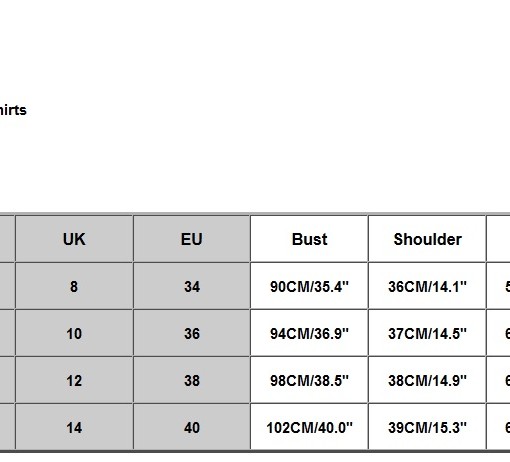Click the 98CM/38.5" bust cell

point(309,380)
